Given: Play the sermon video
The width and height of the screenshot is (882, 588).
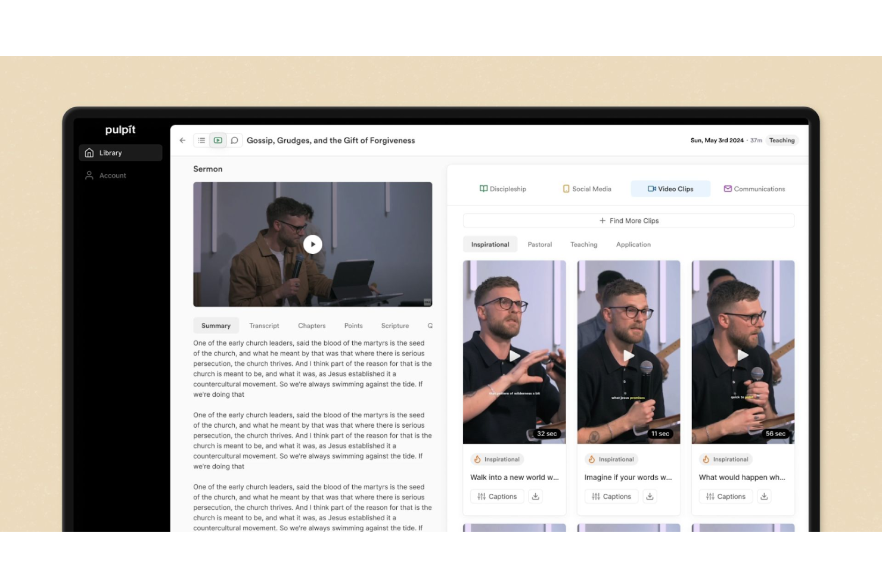Looking at the screenshot, I should 312,244.
